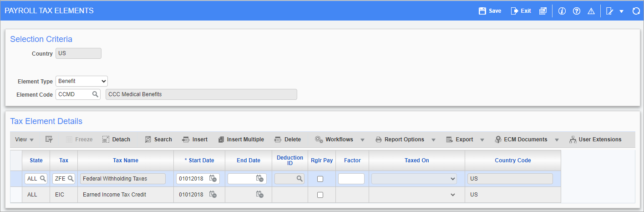Open ECM Documents
This screenshot has width=644, height=212.
click(x=521, y=140)
